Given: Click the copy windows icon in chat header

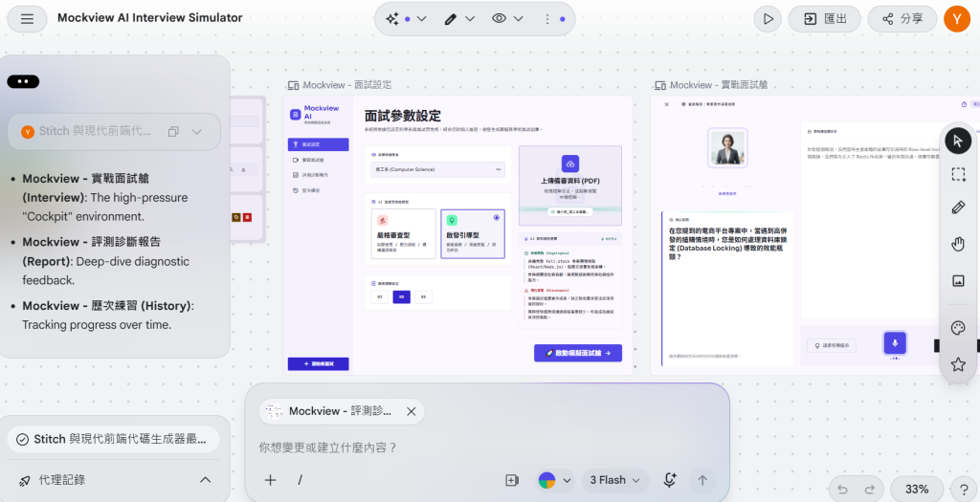Looking at the screenshot, I should (174, 132).
